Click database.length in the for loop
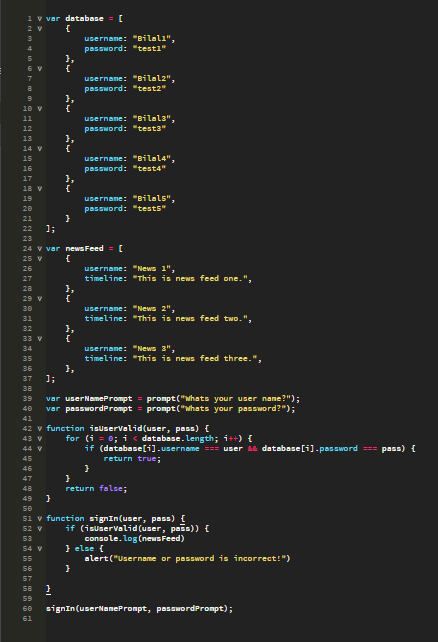438x642 pixels. (x=178, y=439)
